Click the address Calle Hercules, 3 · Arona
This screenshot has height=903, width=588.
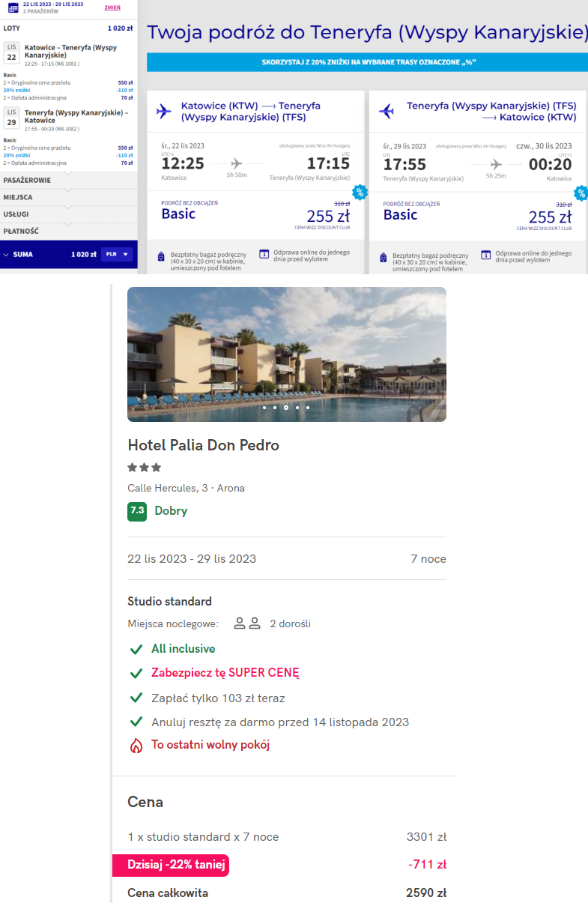pos(187,488)
